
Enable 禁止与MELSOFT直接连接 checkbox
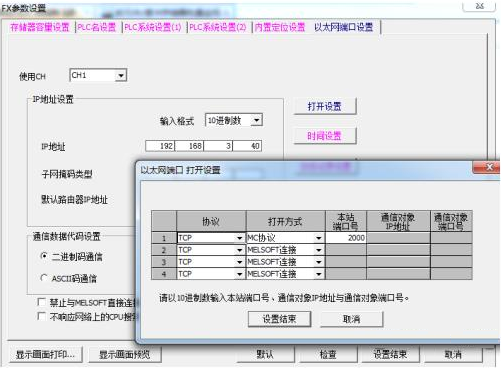[42, 302]
